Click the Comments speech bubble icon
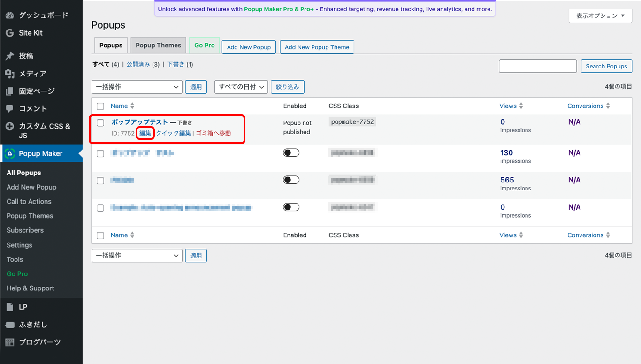This screenshot has height=364, width=641. pos(9,108)
